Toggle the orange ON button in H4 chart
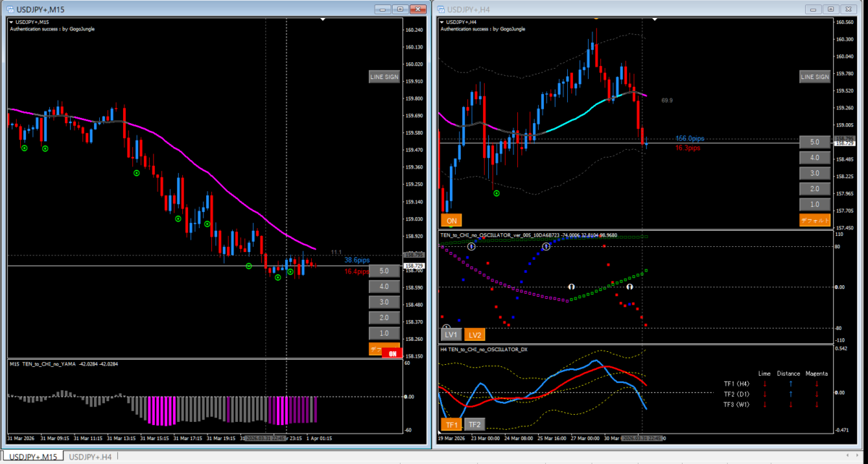 tap(451, 221)
